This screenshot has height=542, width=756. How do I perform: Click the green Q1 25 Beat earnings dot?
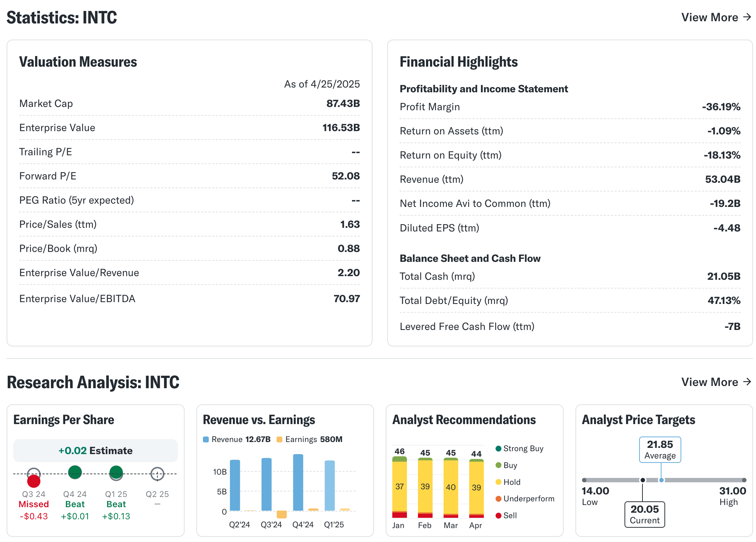coord(116,472)
